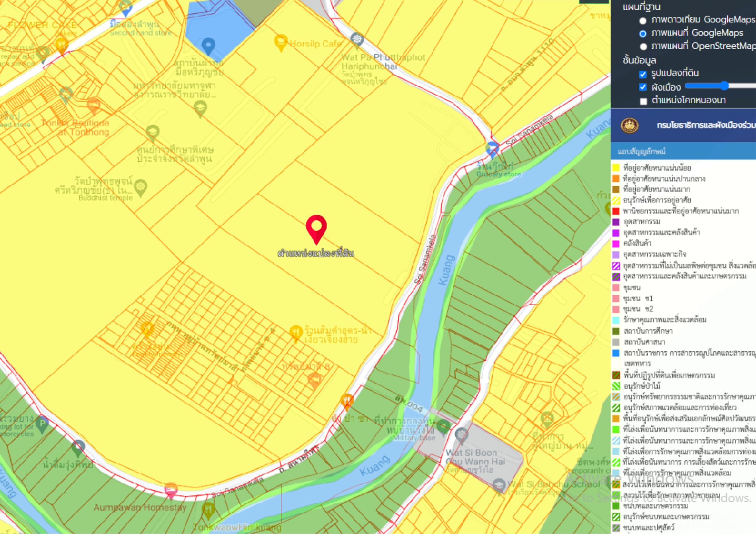Click the ชุมชน ช1 legend entry
This screenshot has width=756, height=534.
(638, 298)
